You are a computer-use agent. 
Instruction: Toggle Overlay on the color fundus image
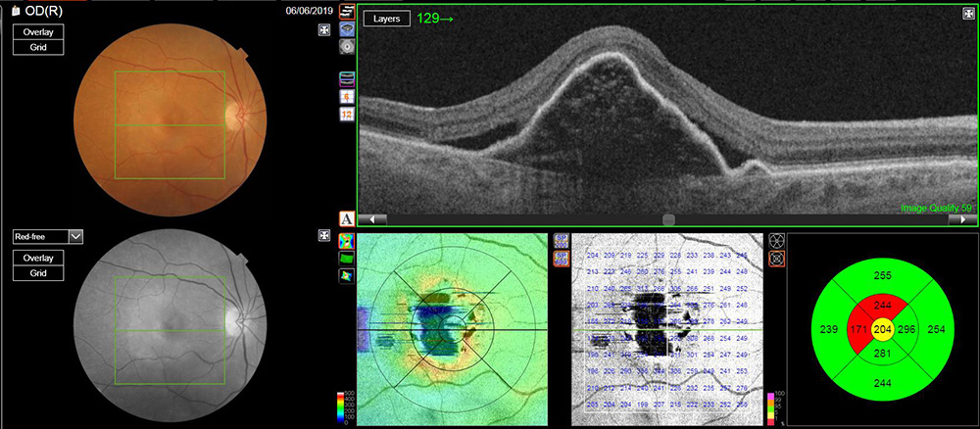[x=38, y=30]
